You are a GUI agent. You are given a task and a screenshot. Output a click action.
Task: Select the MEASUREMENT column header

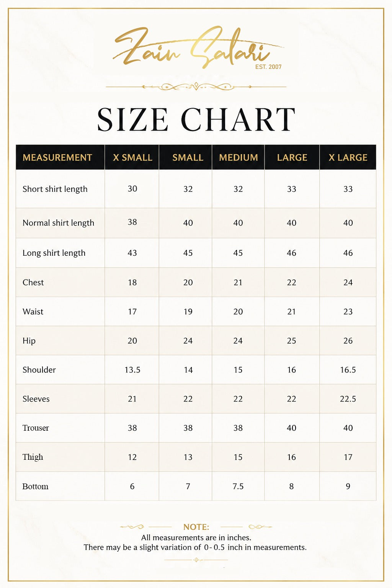[57, 157]
